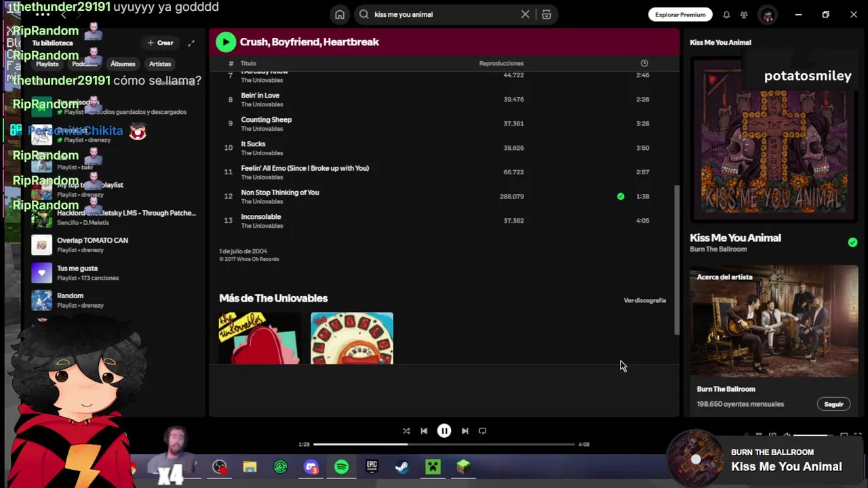
Task: Open Discord from the taskbar
Action: [x=311, y=467]
